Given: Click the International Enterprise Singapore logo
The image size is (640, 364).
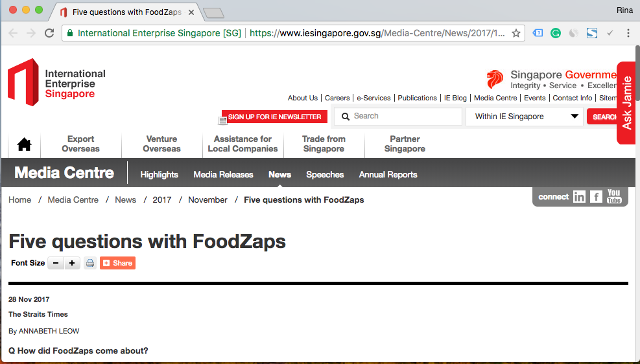Looking at the screenshot, I should 56,82.
